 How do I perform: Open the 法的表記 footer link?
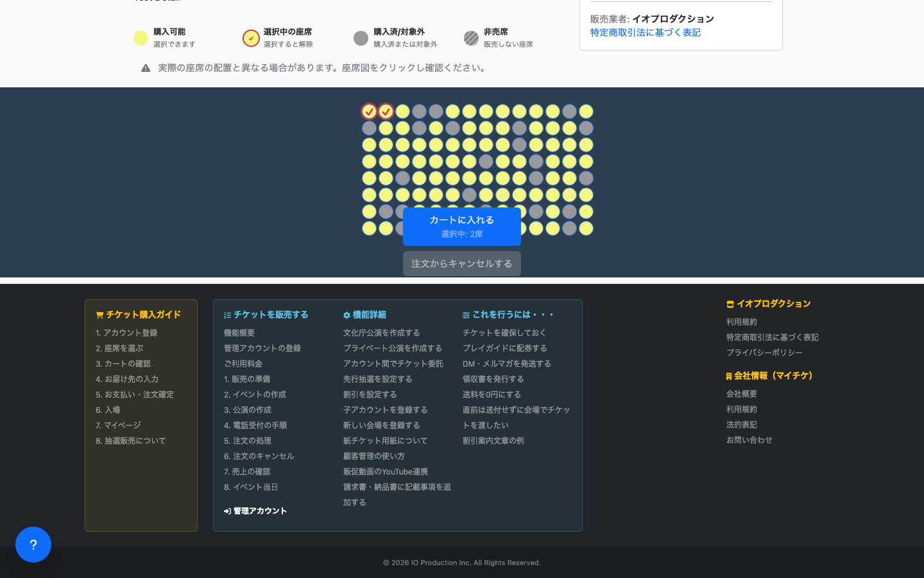pos(742,425)
